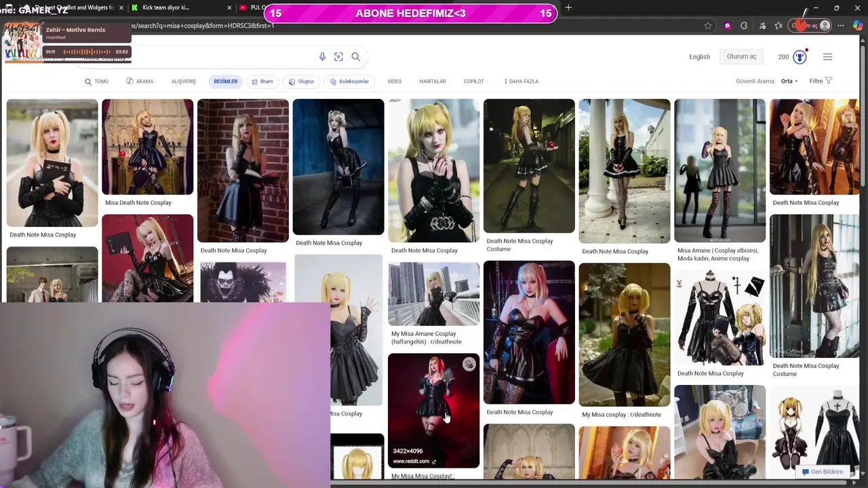Image resolution: width=868 pixels, height=488 pixels.
Task: Switch to the Kick team diyor tab
Action: point(173,7)
